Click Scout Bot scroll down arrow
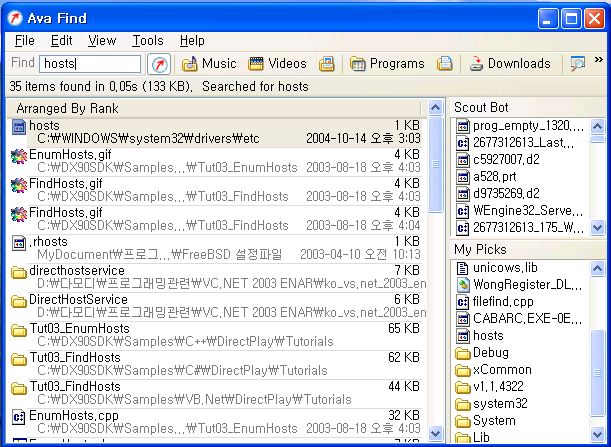The height and width of the screenshot is (447, 611). pos(598,227)
